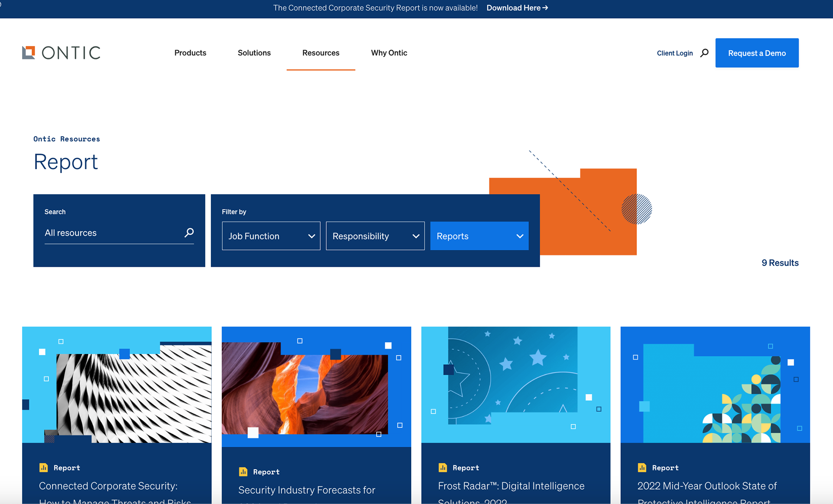This screenshot has height=504, width=833.
Task: Open the Solutions menu
Action: pyautogui.click(x=254, y=53)
